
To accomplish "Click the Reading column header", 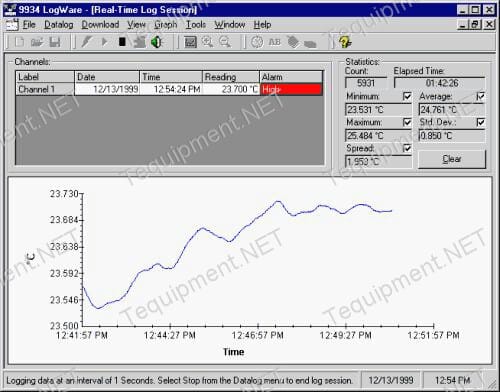I will [231, 77].
